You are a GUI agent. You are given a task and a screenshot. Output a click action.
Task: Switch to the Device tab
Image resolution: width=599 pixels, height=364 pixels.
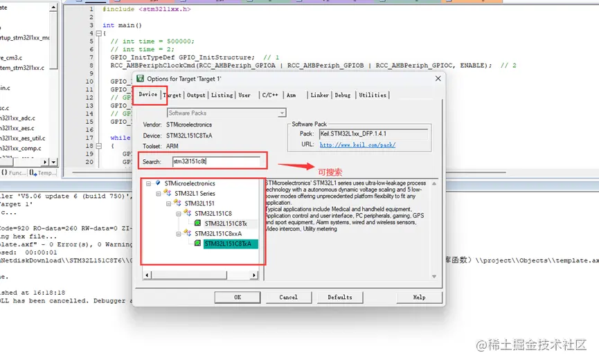[147, 94]
